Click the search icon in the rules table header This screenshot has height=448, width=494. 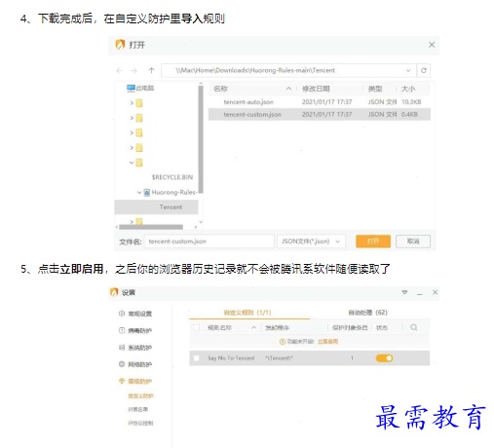(414, 327)
